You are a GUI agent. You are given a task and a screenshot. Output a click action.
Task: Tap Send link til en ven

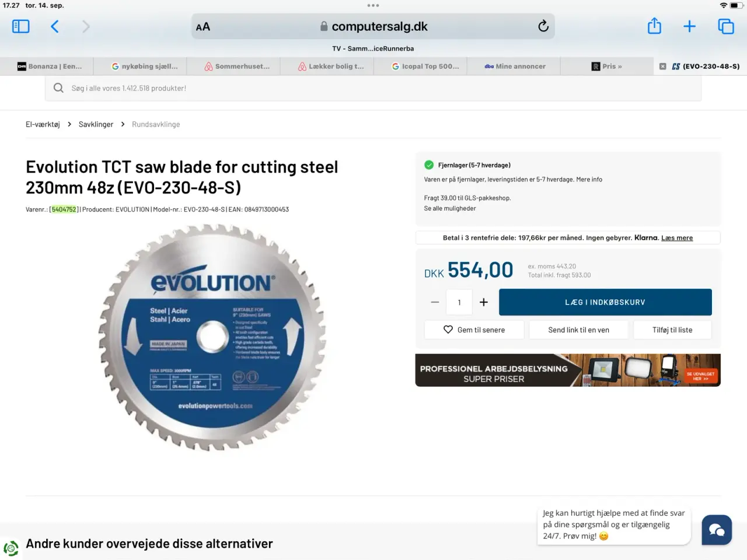tap(578, 330)
